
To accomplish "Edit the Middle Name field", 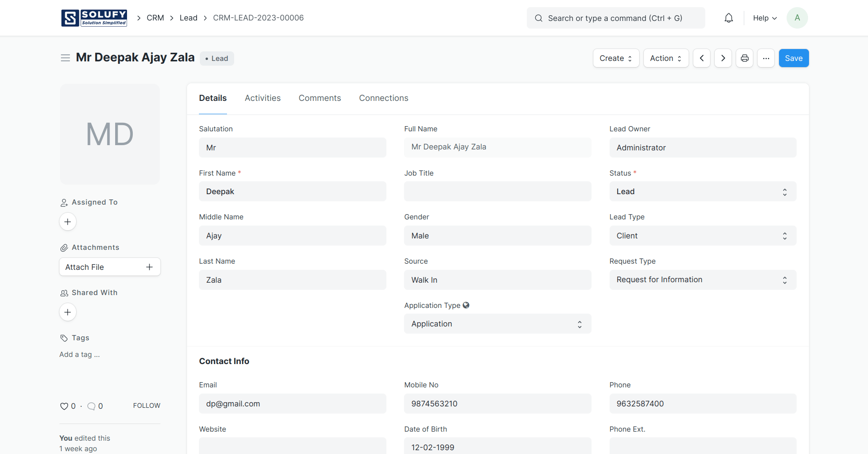I will 292,236.
